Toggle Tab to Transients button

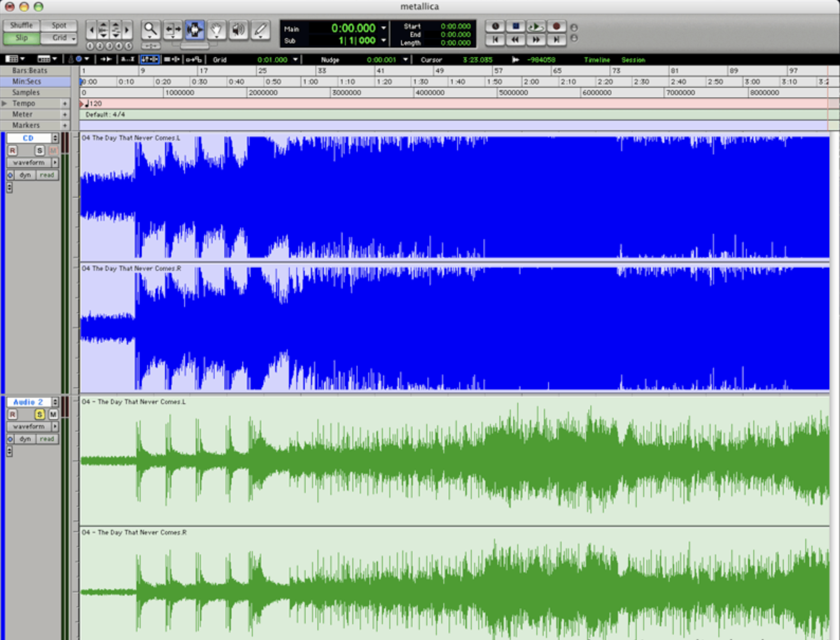106,59
